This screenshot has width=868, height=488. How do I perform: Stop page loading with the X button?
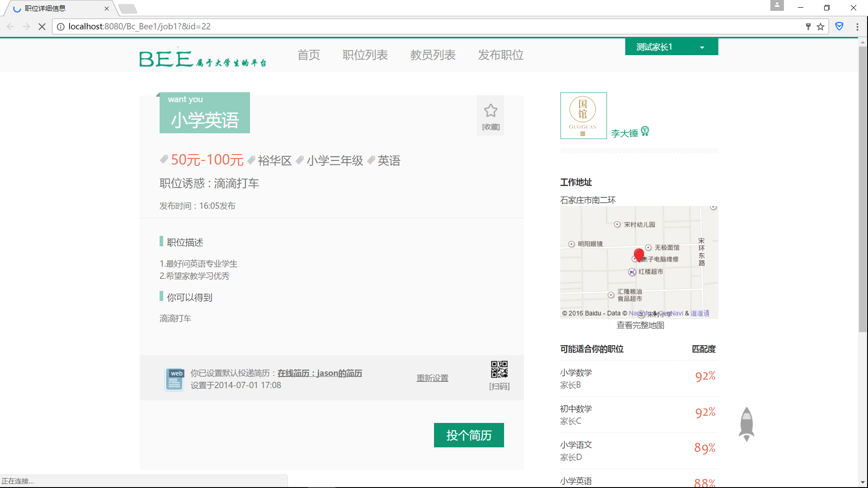(42, 27)
